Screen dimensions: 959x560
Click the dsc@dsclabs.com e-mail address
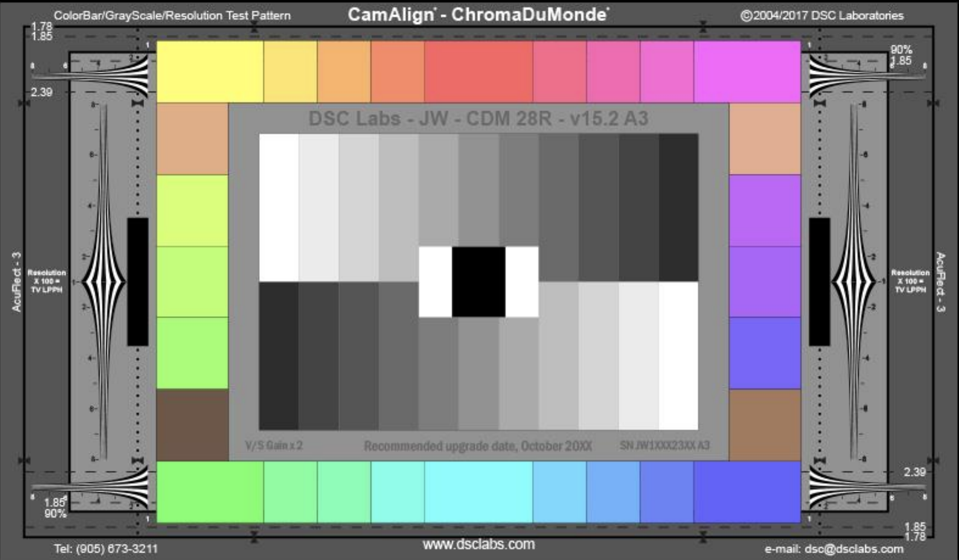[854, 548]
